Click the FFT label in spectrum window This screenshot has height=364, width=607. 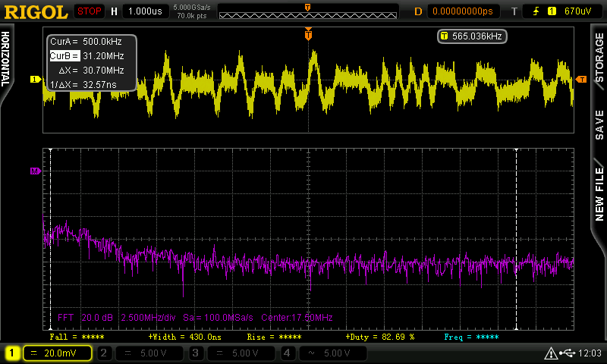coord(65,318)
